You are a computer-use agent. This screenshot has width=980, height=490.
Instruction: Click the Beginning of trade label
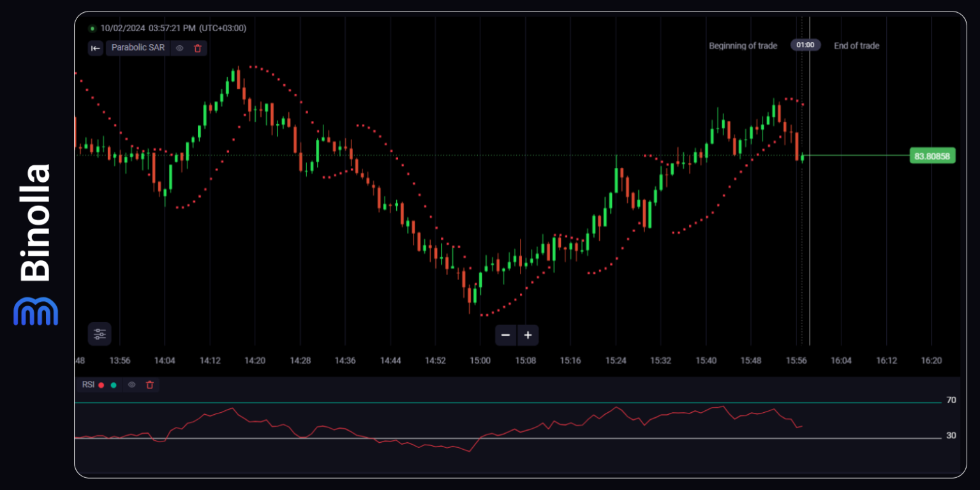coord(743,45)
